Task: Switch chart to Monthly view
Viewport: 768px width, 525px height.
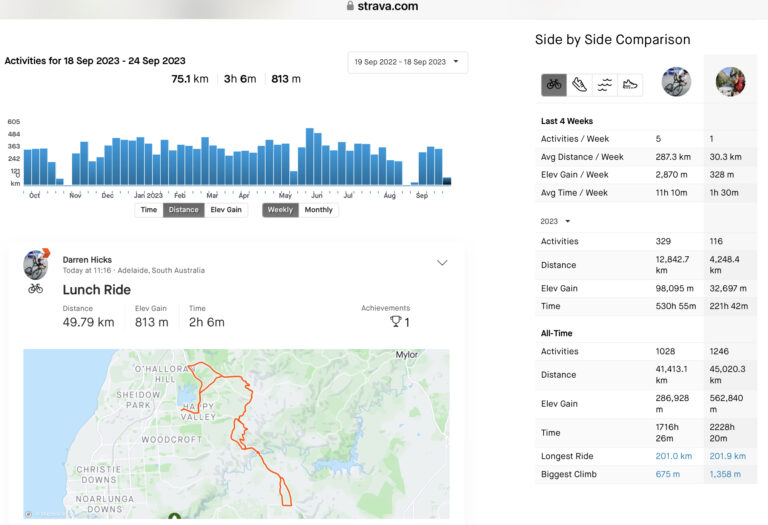Action: point(318,210)
